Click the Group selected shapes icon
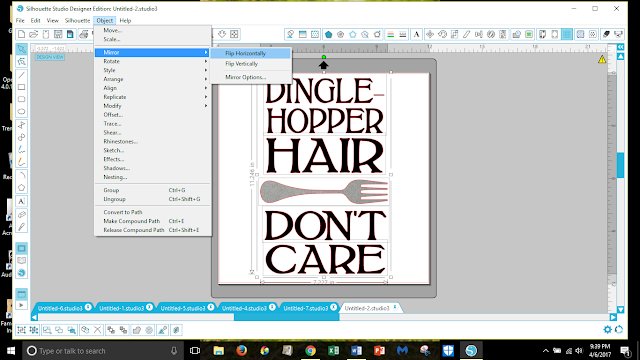 [21, 330]
